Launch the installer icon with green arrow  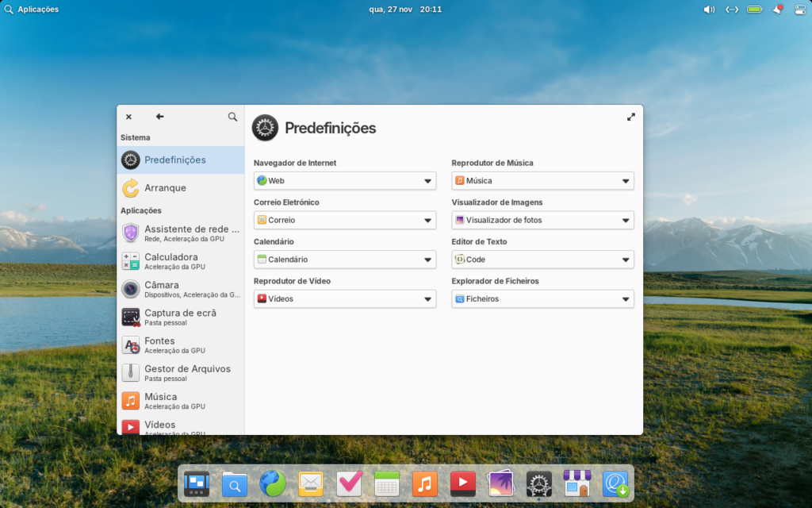(615, 483)
